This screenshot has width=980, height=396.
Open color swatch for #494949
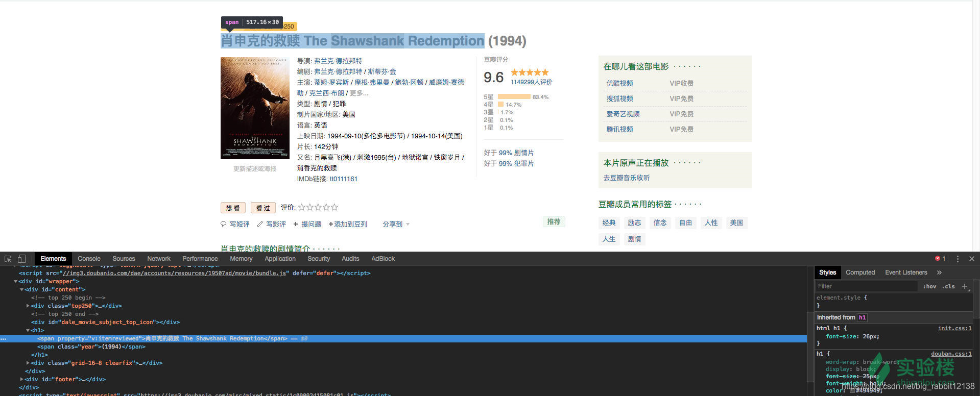(852, 390)
